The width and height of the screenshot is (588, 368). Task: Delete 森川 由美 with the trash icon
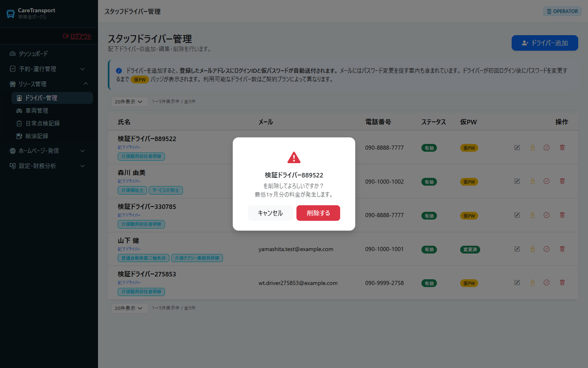pos(562,181)
